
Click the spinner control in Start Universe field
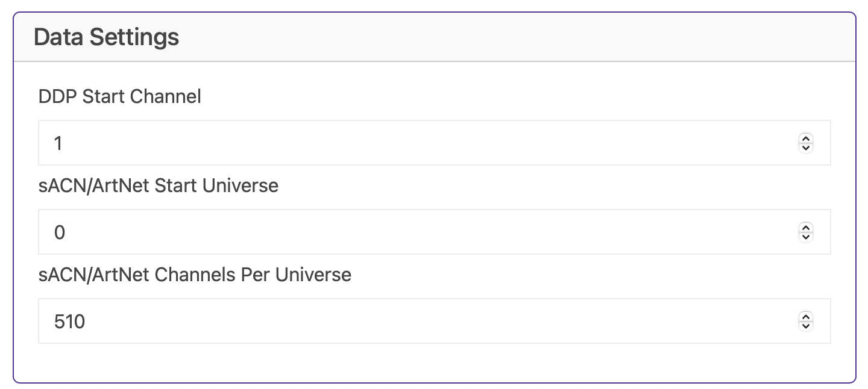(806, 232)
